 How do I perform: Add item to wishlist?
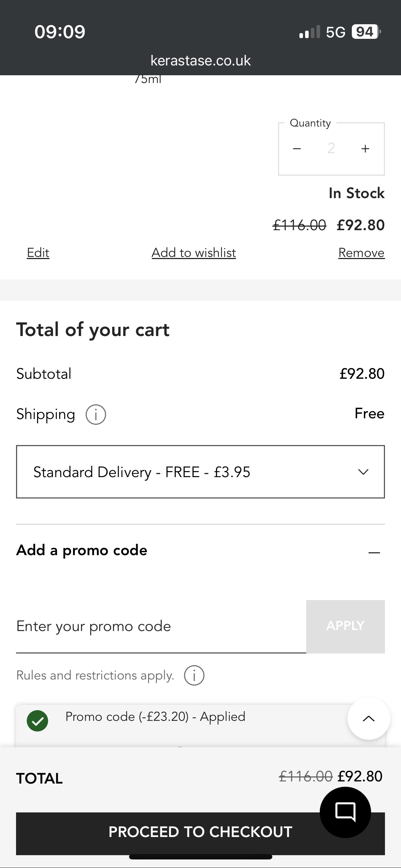(194, 253)
